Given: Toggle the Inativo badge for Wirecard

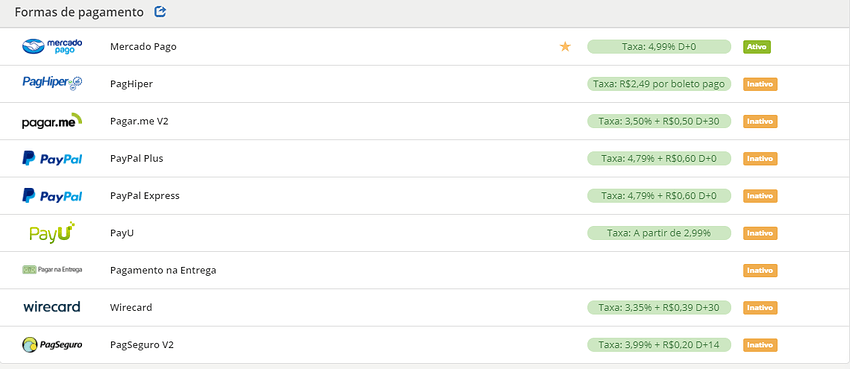Looking at the screenshot, I should click(760, 307).
